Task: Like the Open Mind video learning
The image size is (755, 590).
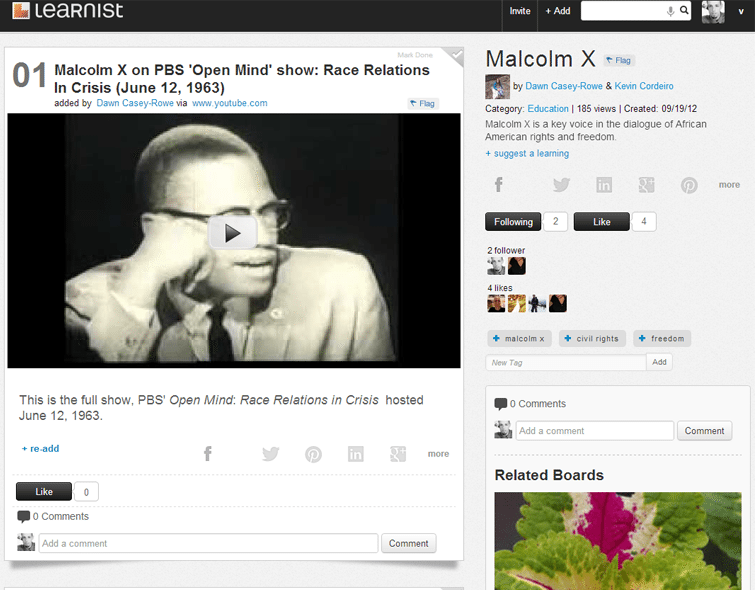Action: (x=44, y=491)
